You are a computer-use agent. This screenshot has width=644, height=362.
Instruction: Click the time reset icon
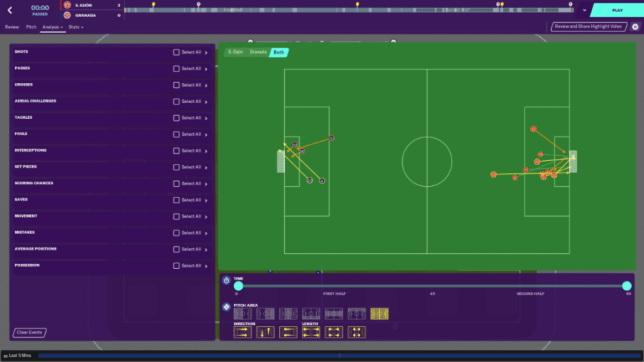(226, 280)
